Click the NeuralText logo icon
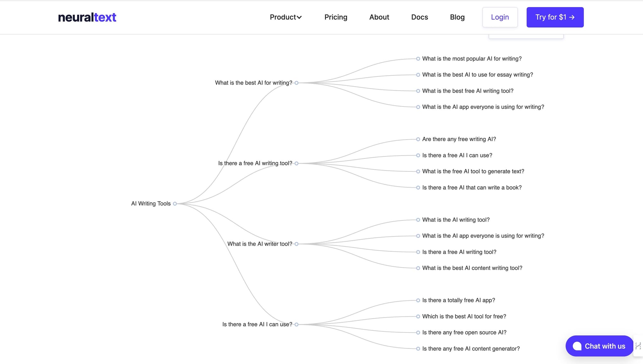643x364 pixels. pyautogui.click(x=86, y=17)
